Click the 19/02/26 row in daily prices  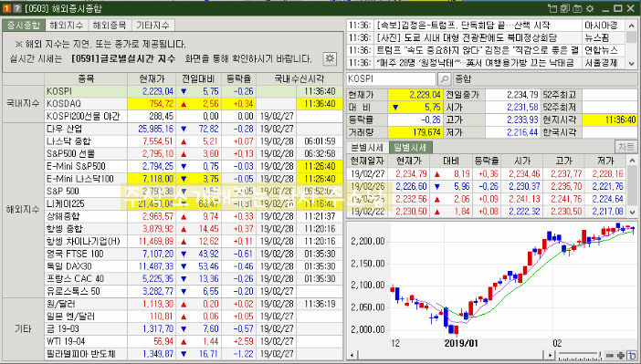487,187
